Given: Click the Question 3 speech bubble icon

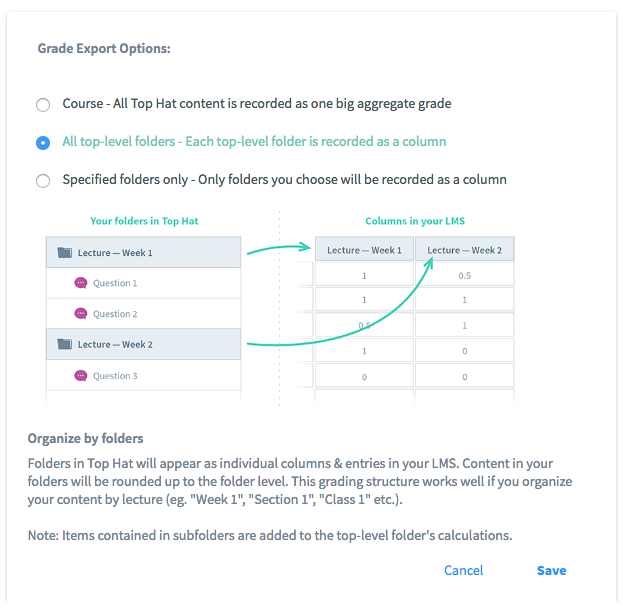Looking at the screenshot, I should (x=81, y=376).
